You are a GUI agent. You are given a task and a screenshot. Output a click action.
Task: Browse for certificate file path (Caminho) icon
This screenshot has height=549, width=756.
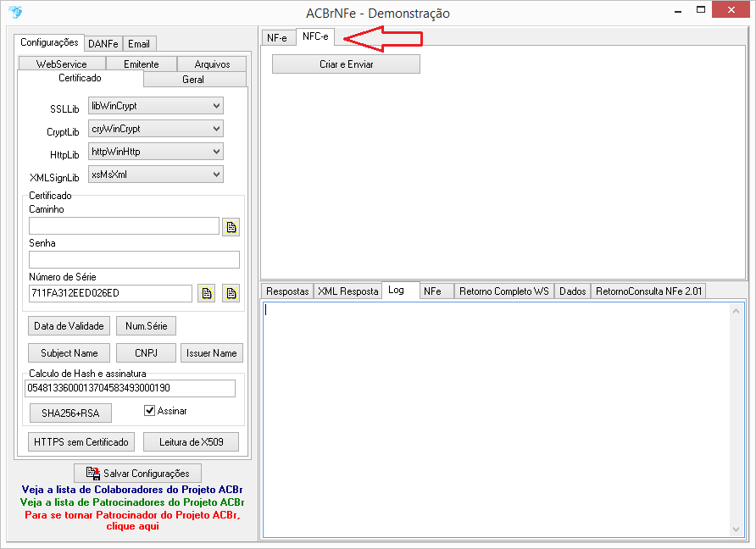pos(231,226)
